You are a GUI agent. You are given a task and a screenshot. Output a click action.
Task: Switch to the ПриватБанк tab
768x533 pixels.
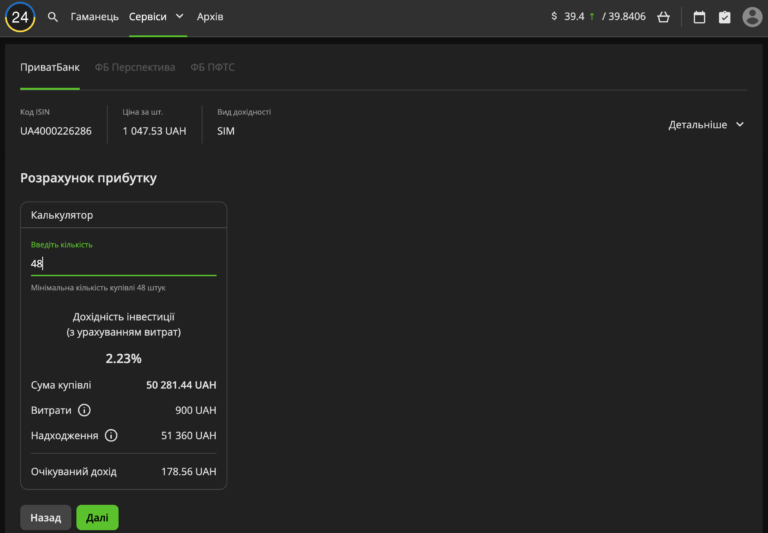[x=50, y=67]
